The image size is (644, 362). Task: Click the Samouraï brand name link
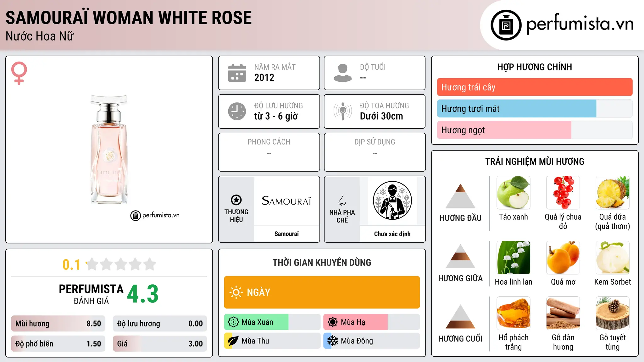(x=286, y=234)
